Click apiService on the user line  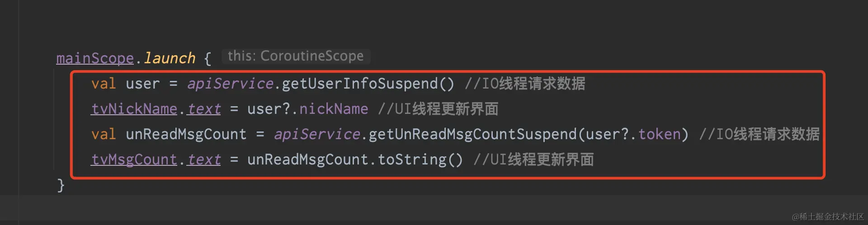point(230,84)
